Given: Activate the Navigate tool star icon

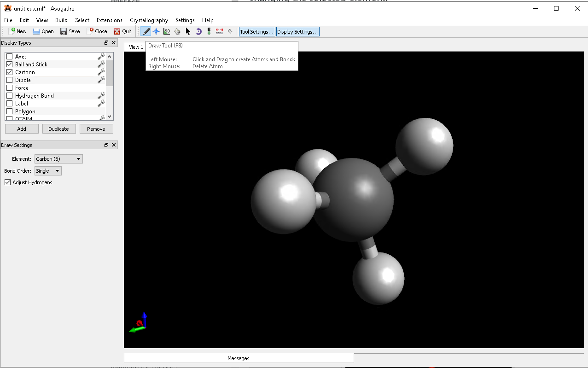Looking at the screenshot, I should click(156, 31).
